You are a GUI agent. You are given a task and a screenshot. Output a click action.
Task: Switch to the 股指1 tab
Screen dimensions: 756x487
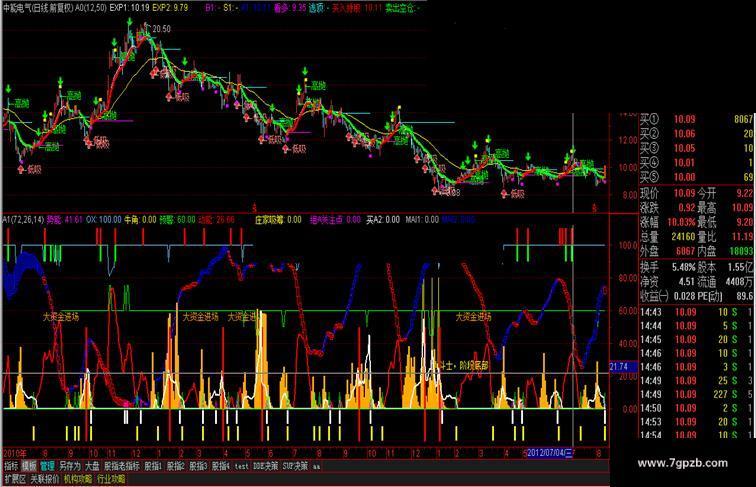153,466
